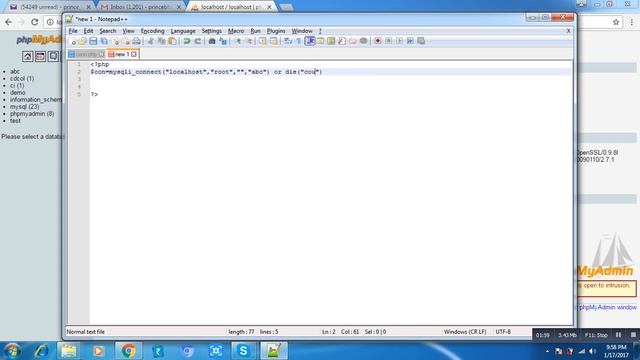Open the Encoding menu
The height and width of the screenshot is (360, 640).
pyautogui.click(x=153, y=31)
